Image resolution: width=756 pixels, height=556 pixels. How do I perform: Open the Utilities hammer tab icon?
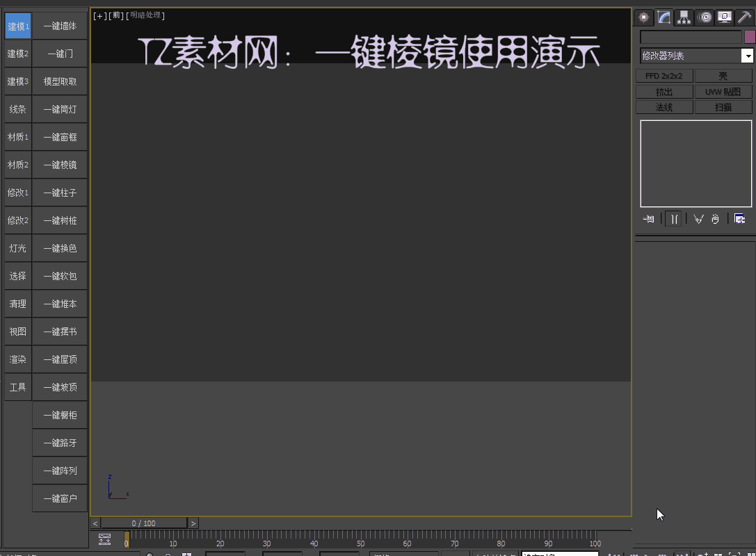coord(744,18)
